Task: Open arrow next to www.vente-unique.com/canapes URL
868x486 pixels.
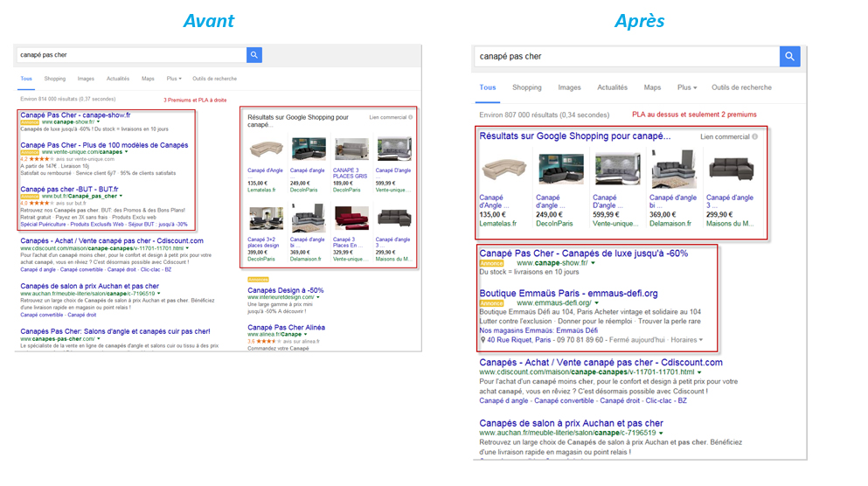Action: click(126, 152)
